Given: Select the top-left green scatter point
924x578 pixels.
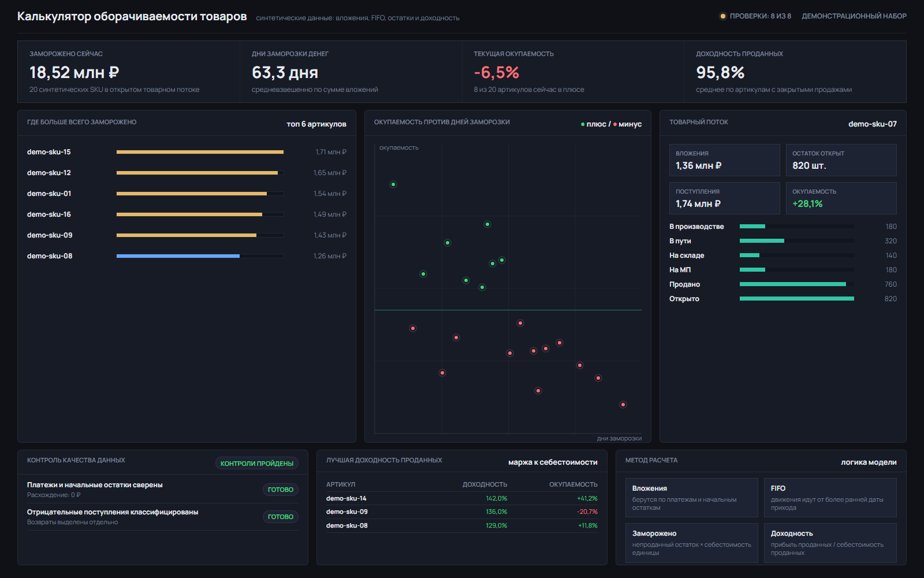Looking at the screenshot, I should pyautogui.click(x=393, y=184).
